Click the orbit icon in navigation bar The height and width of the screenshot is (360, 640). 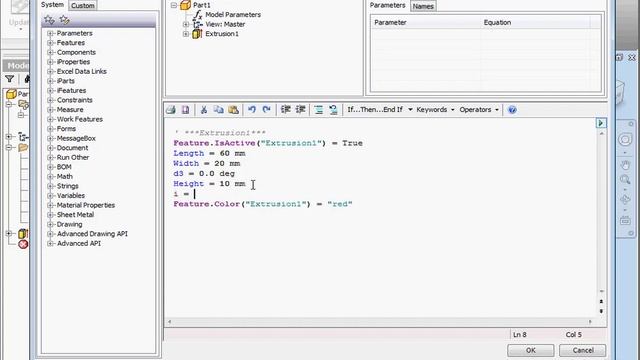point(625,199)
